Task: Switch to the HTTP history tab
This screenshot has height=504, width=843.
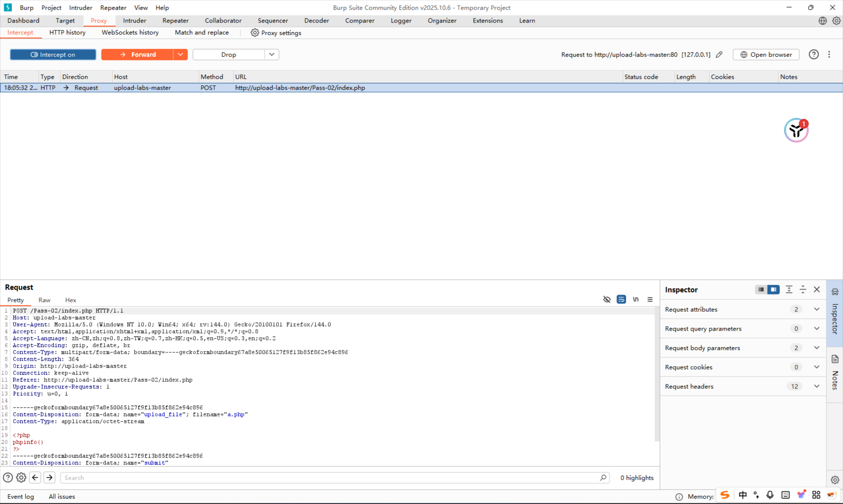Action: (67, 33)
